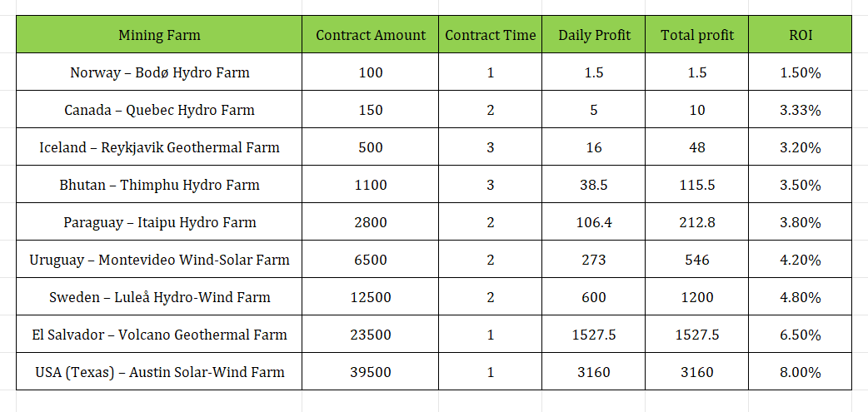Select Canada – Quebec Hydro Farm cell
This screenshot has width=868, height=412.
coord(159,110)
